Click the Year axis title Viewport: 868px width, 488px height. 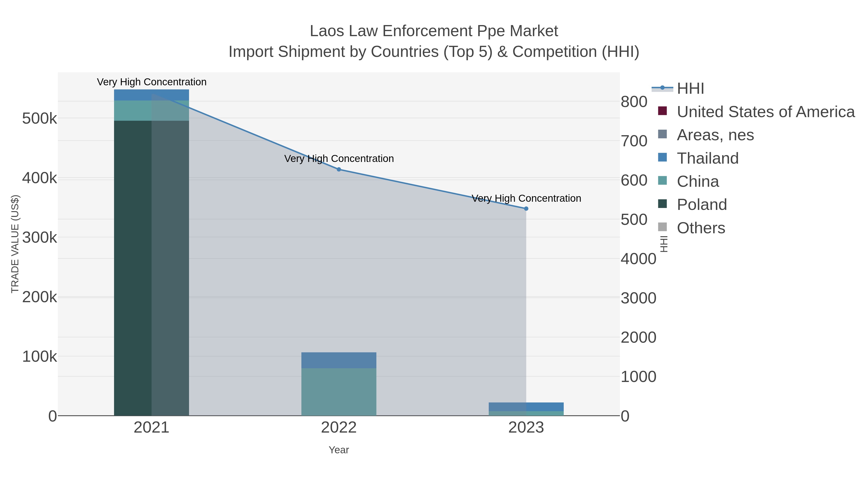[339, 450]
